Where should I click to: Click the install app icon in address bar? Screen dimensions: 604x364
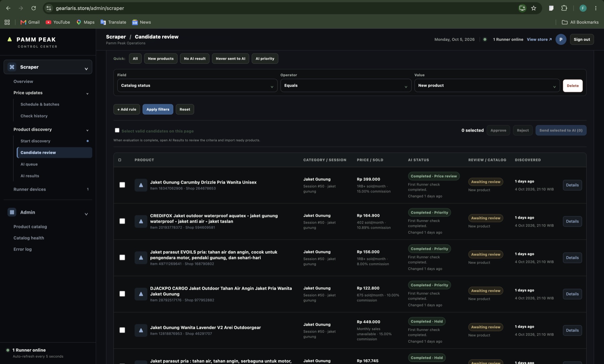pos(522,8)
